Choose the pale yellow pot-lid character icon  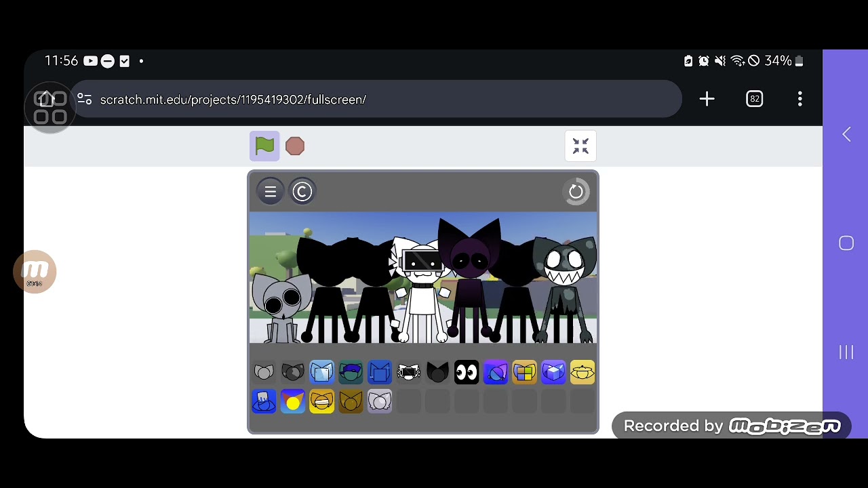[x=583, y=372]
